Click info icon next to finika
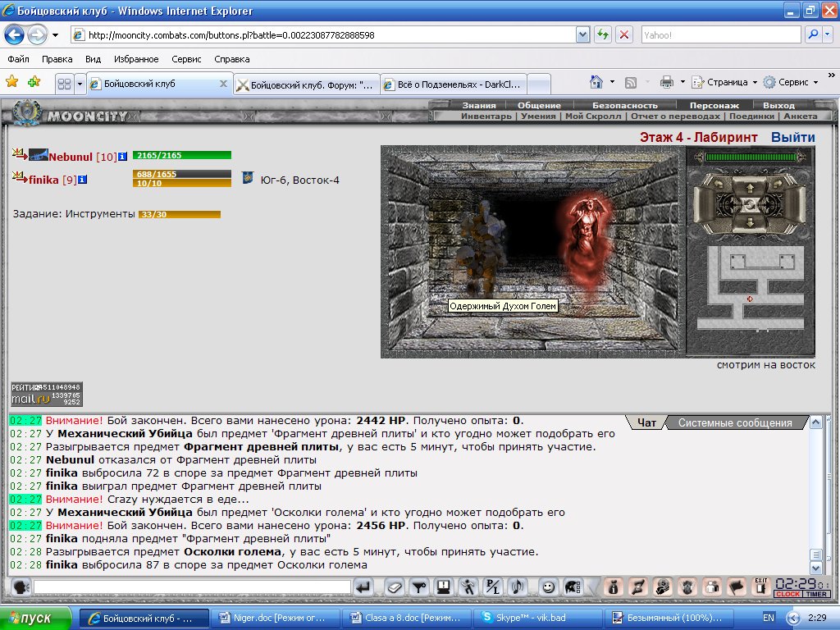 click(x=83, y=180)
